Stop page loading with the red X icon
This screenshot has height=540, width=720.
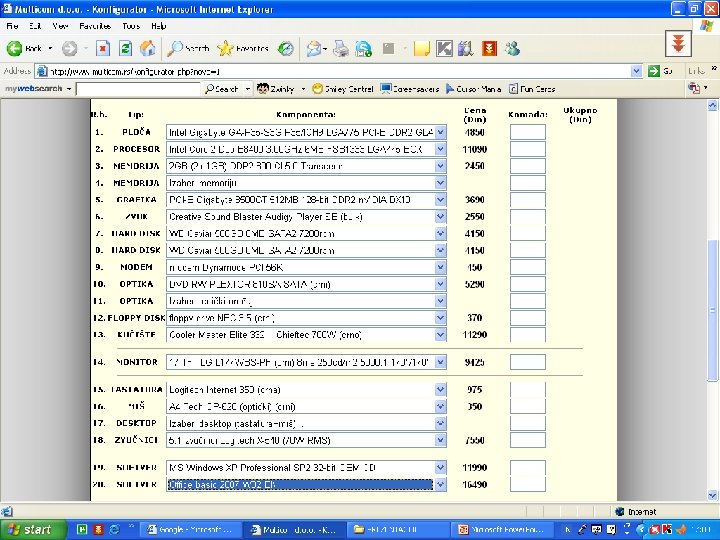[103, 48]
